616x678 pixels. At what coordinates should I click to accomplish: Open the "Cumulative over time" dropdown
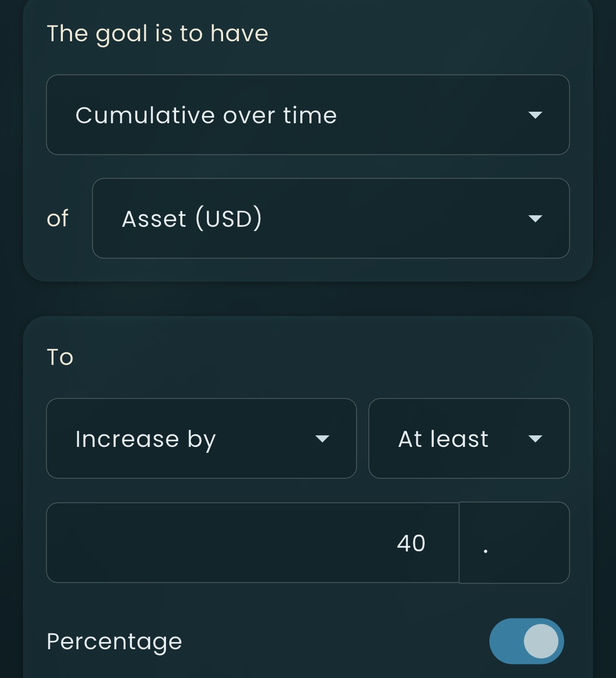click(x=307, y=115)
